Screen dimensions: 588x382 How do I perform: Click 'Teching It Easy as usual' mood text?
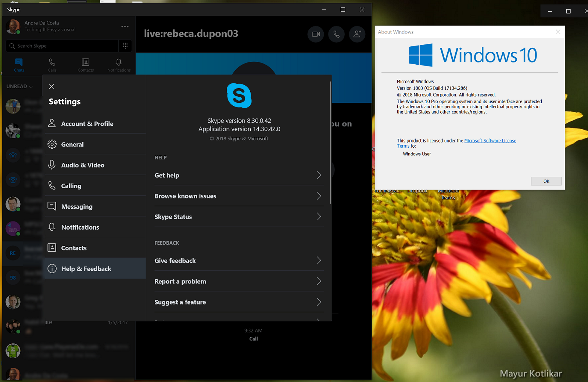point(50,29)
